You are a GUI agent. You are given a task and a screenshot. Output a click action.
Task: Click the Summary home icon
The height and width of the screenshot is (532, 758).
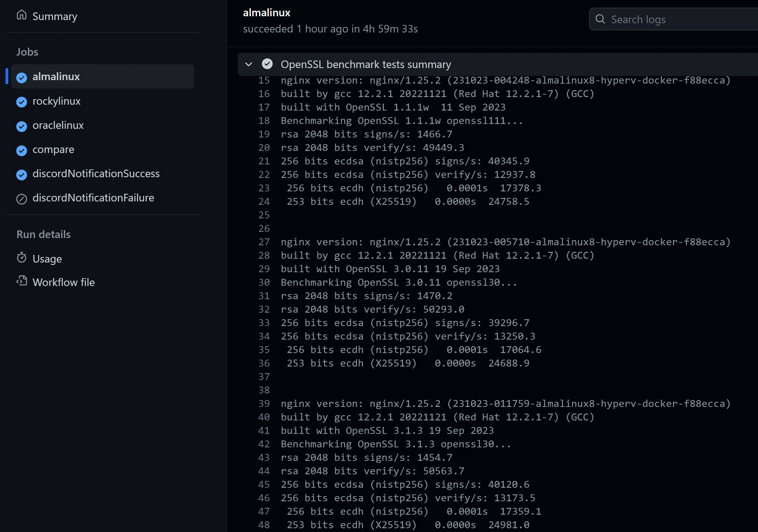[x=21, y=15]
